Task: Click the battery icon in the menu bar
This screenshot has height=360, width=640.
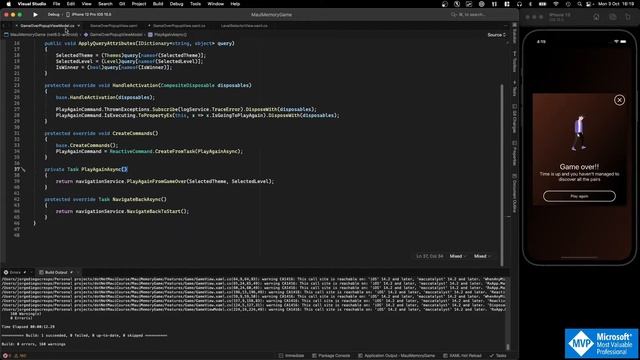Action: point(542,4)
